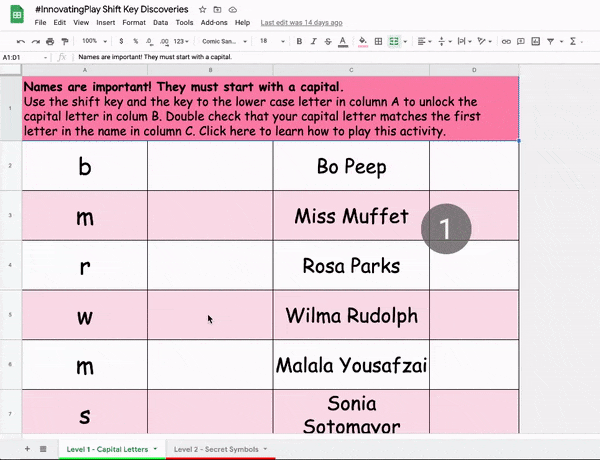Click the Name box showing A1:D1

point(24,57)
